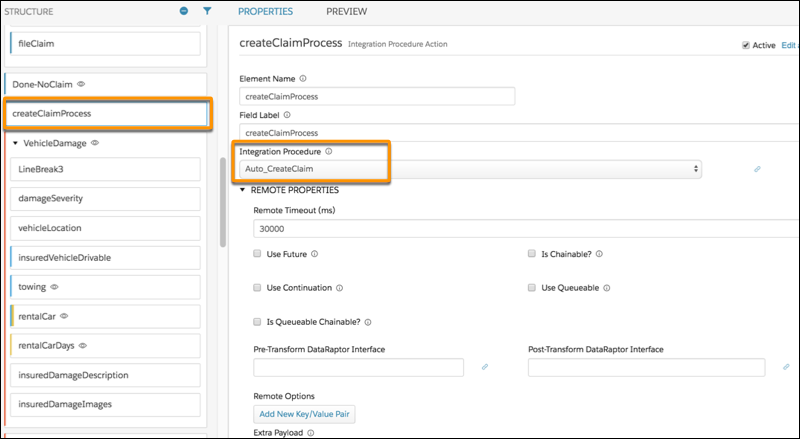Click info icon next to Is Chainable?
This screenshot has width=800, height=439.
(x=599, y=254)
